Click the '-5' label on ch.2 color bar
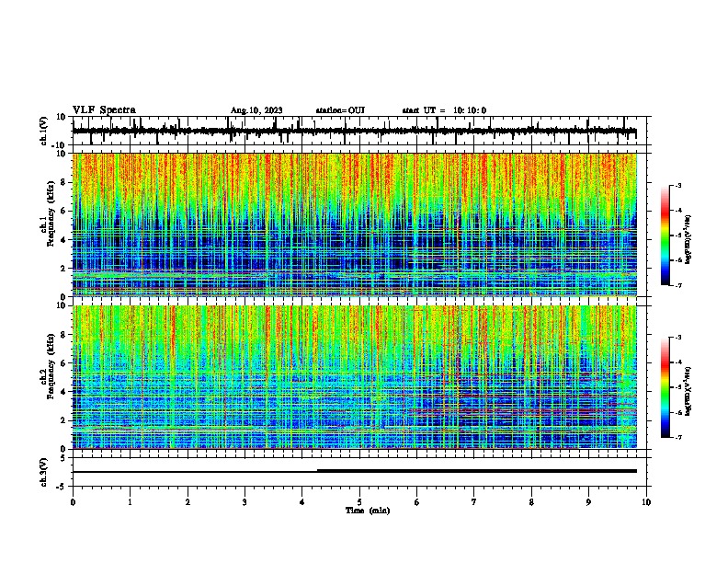 click(677, 387)
